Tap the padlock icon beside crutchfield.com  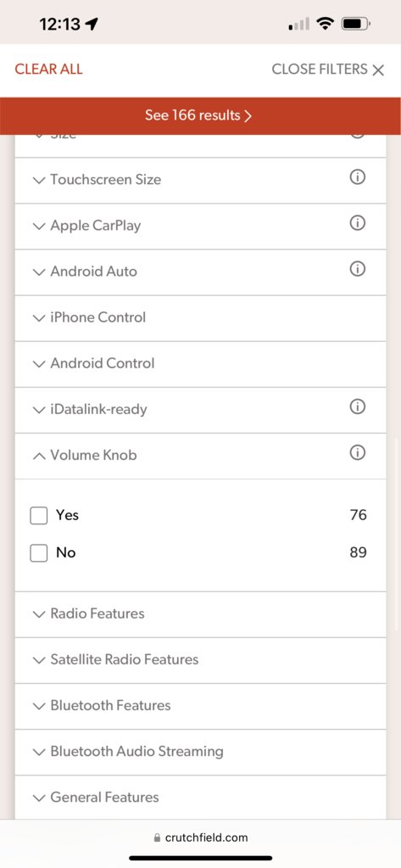click(157, 838)
